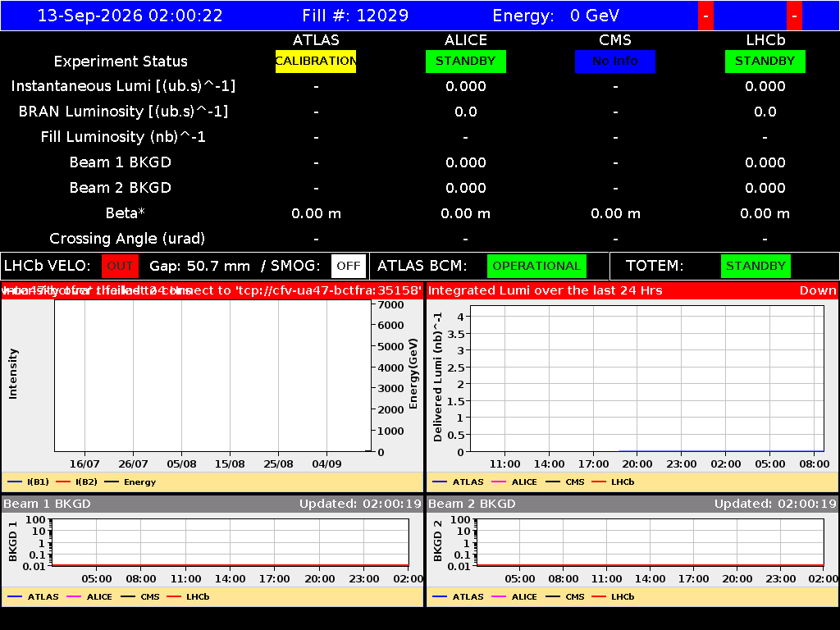The height and width of the screenshot is (630, 840).
Task: Click ALICE legend in Beam 2 BKGD chart
Action: [514, 597]
